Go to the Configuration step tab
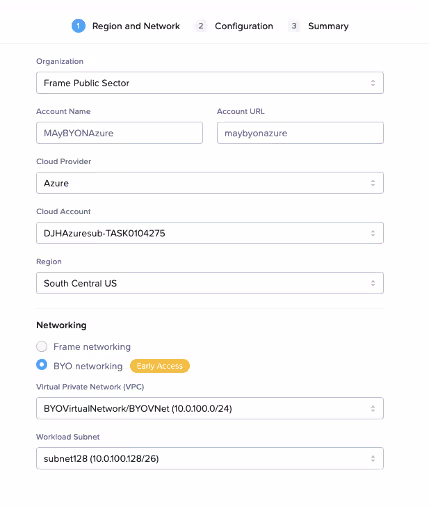The height and width of the screenshot is (507, 429). click(244, 26)
